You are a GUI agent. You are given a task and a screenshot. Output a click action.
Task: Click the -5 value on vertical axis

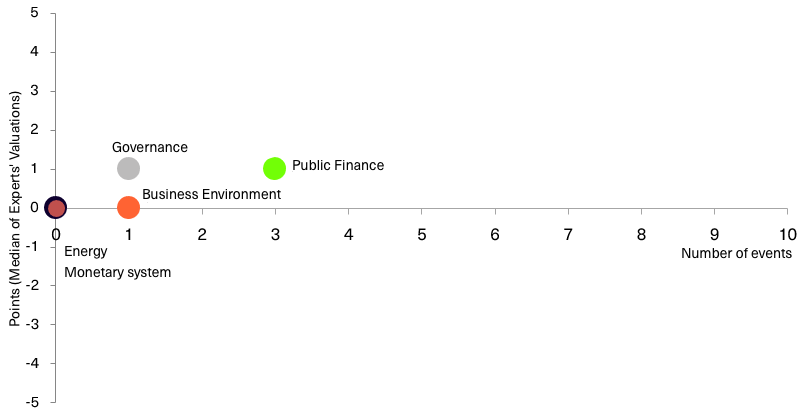coord(32,402)
